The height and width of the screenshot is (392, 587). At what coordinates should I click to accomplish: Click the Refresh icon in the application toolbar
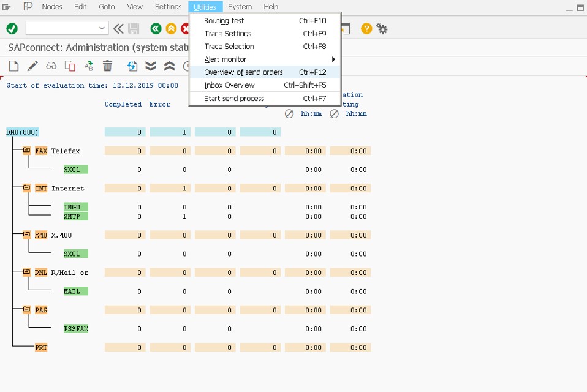pos(132,66)
